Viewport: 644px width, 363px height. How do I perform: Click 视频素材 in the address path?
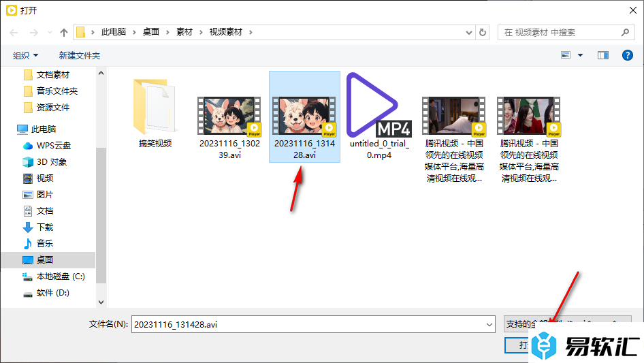[225, 32]
